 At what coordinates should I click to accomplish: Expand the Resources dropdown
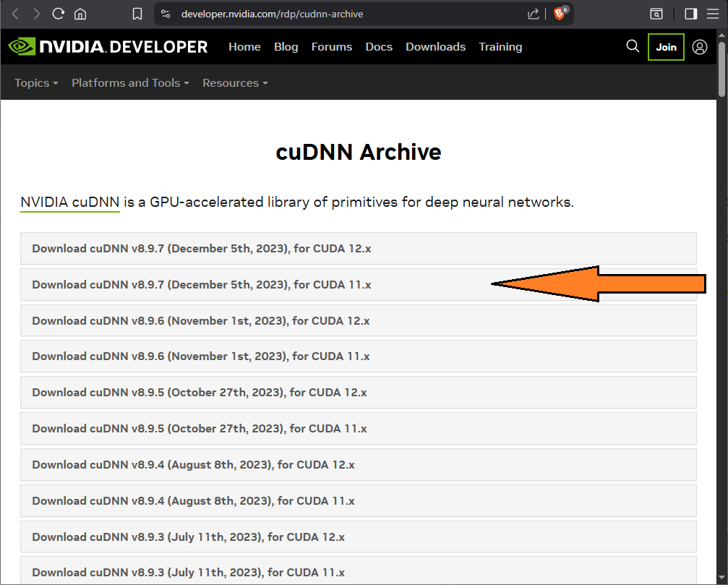click(235, 82)
